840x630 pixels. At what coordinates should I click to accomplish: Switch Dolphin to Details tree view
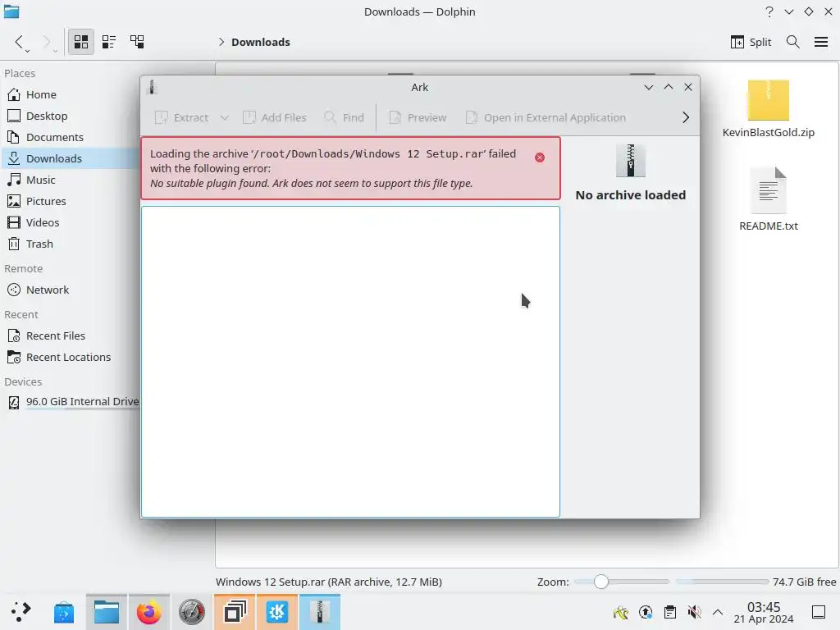(137, 42)
